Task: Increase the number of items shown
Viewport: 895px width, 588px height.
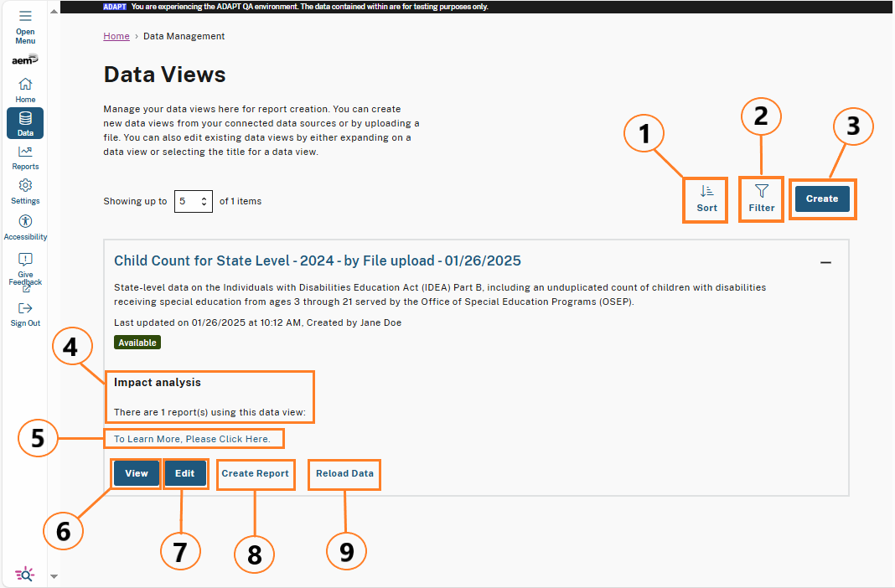Action: [x=204, y=198]
